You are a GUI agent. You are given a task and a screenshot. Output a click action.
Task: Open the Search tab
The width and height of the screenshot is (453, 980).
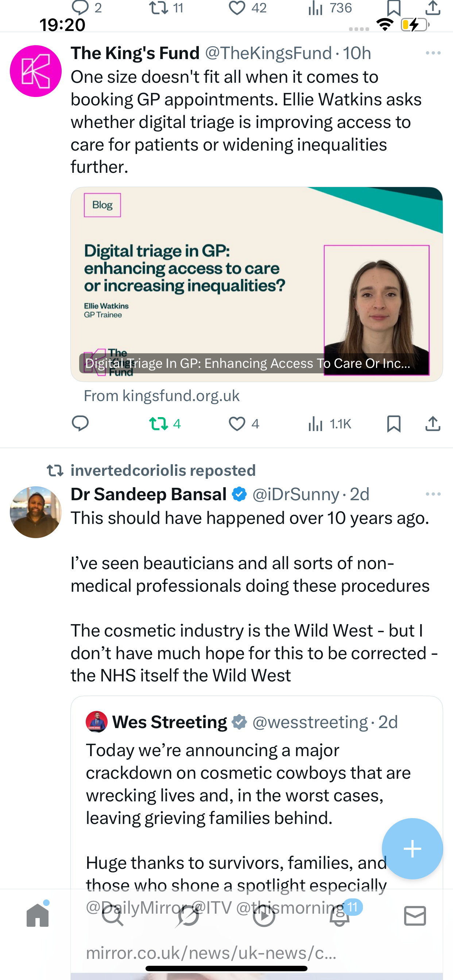113,915
